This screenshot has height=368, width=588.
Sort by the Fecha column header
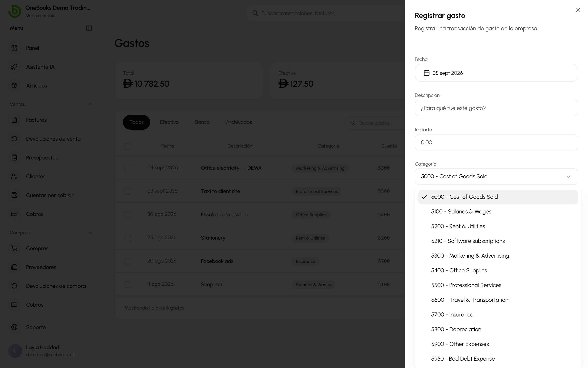[x=167, y=146]
